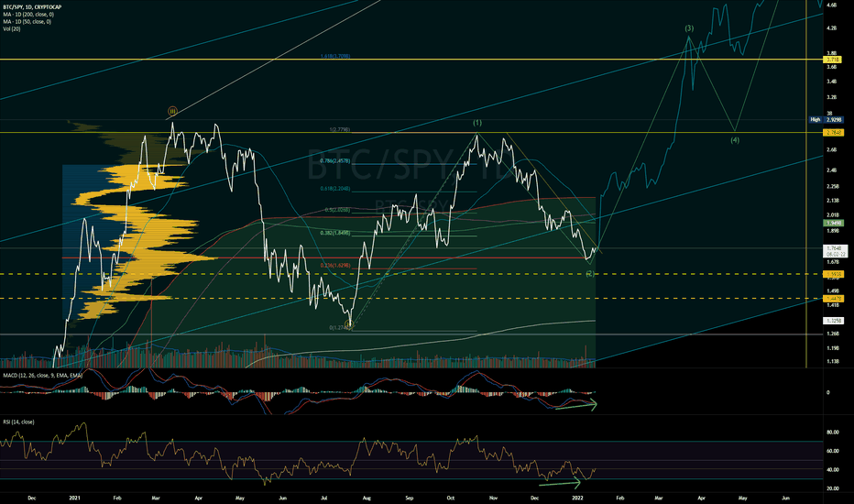This screenshot has height=504, width=854.
Task: Click the Vol (20) indicator legend
Action: tap(11, 29)
